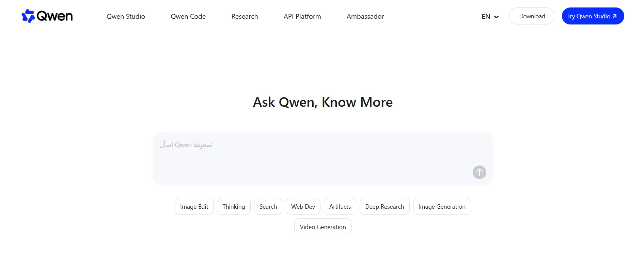Select the Image Edit chip
Image resolution: width=644 pixels, height=258 pixels.
[194, 206]
